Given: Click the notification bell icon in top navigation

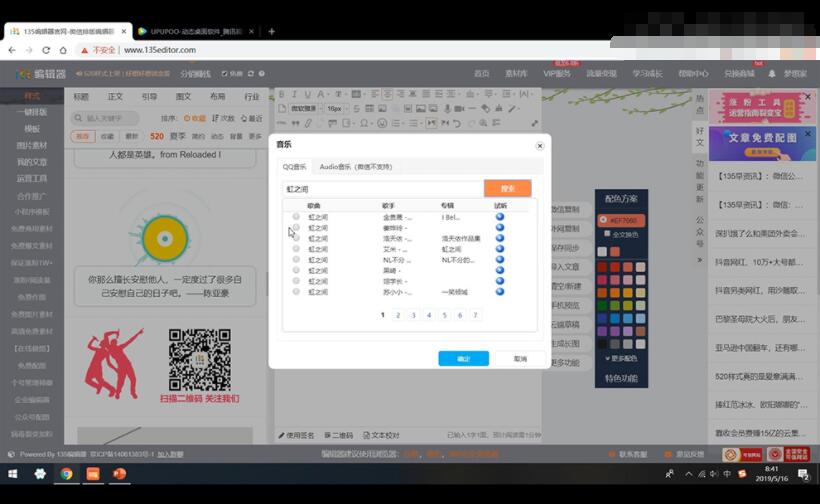Looking at the screenshot, I should [772, 74].
